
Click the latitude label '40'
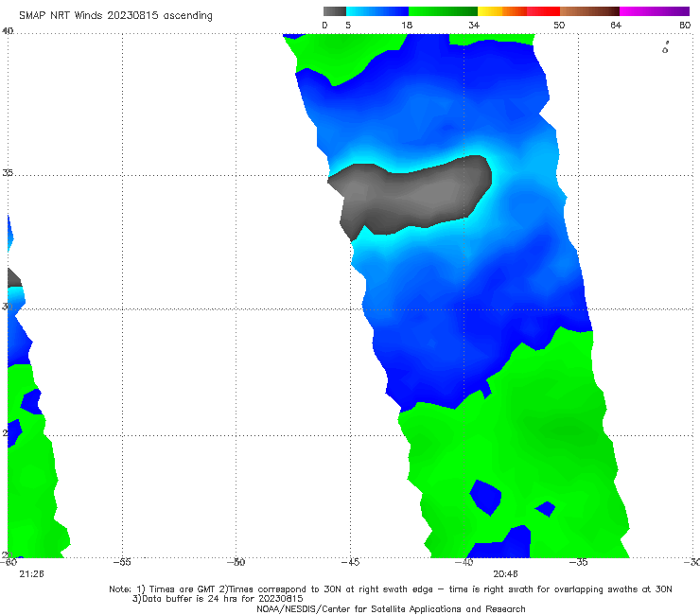[8, 31]
